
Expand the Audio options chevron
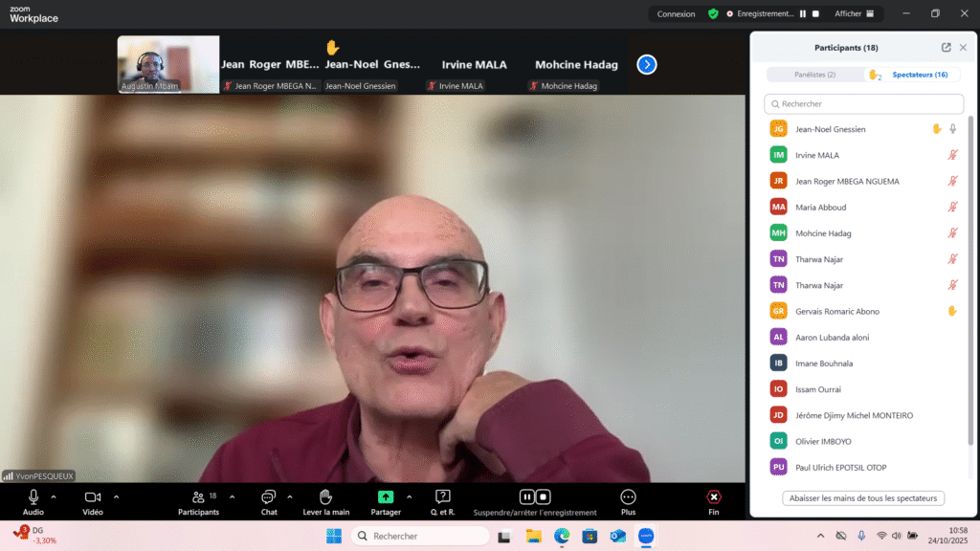point(54,496)
